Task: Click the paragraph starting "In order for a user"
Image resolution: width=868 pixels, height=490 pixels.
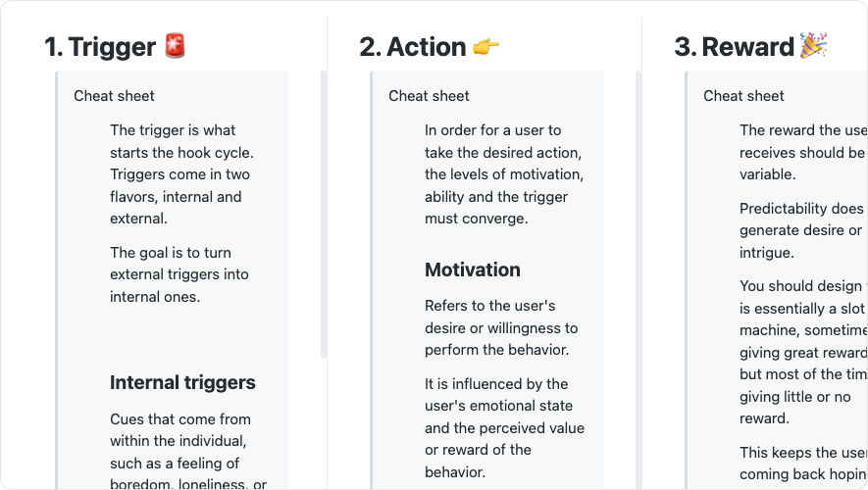Action: click(504, 174)
